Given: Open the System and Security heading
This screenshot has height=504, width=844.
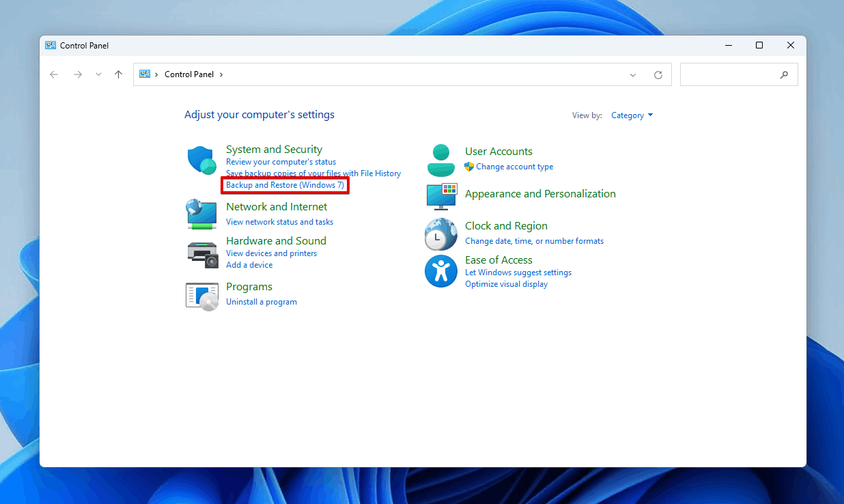Looking at the screenshot, I should [x=274, y=150].
